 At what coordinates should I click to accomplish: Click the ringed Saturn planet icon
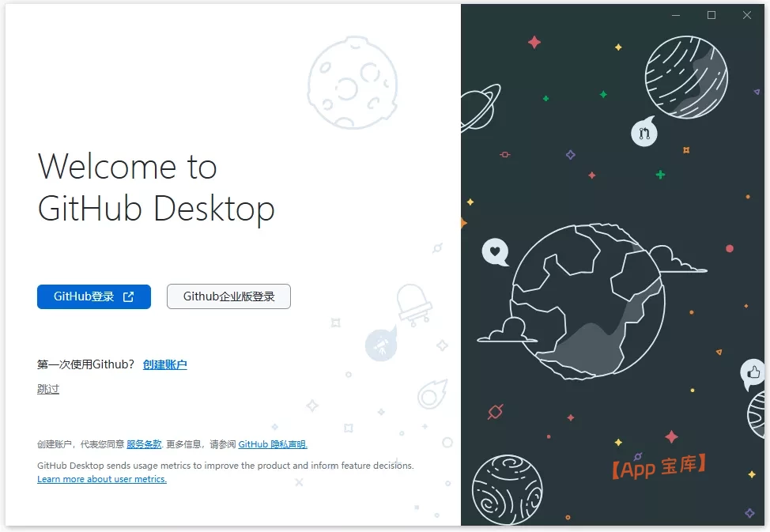point(479,108)
